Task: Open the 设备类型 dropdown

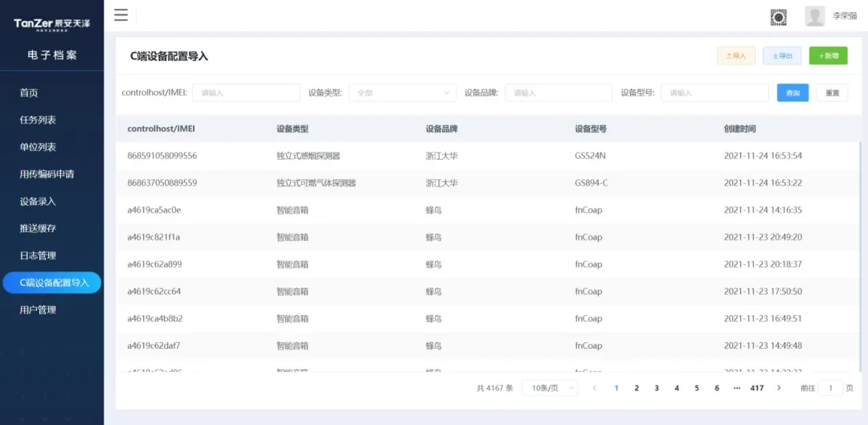Action: click(402, 93)
